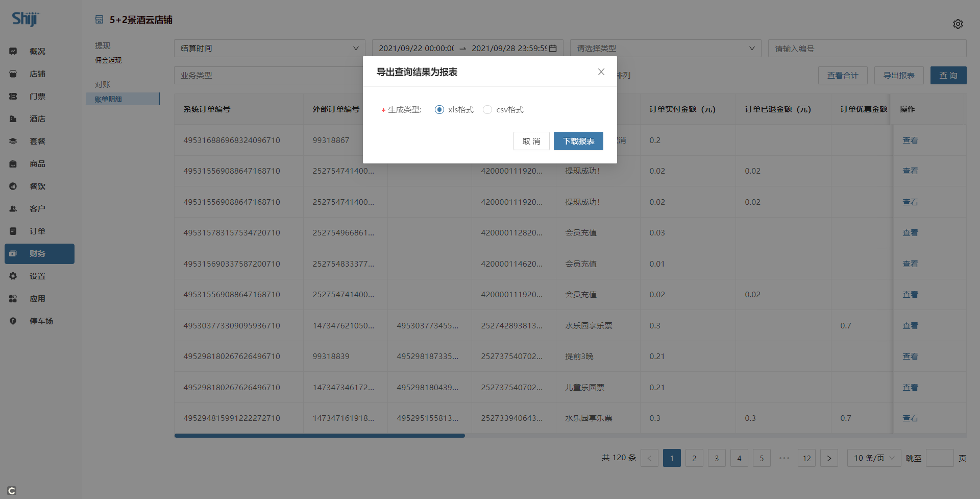Click the settings gear icon top right

coord(958,24)
